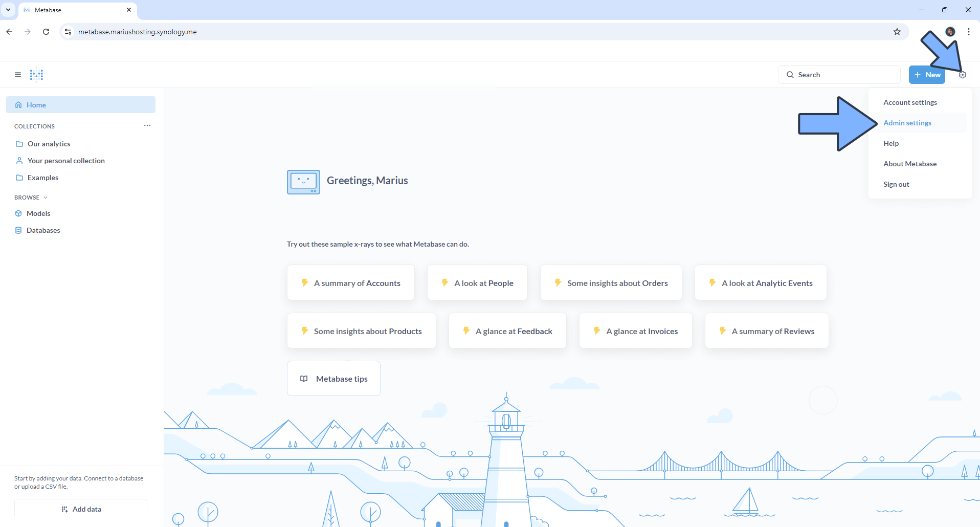
Task: Open Some insights about Products x-ray
Action: pyautogui.click(x=362, y=331)
